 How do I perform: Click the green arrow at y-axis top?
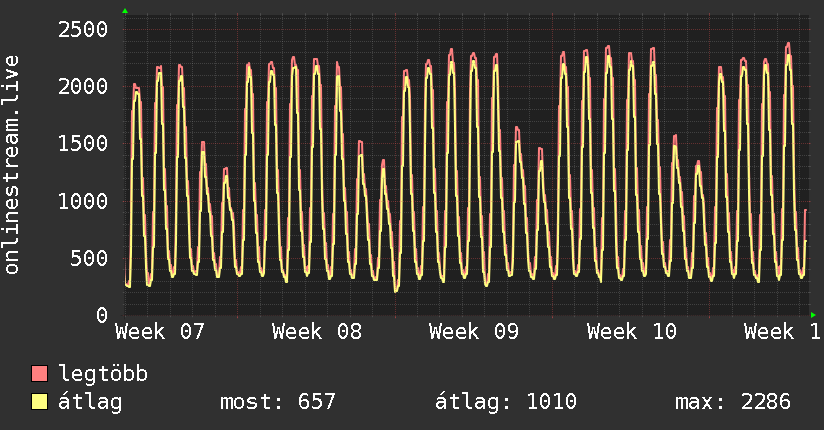125,11
